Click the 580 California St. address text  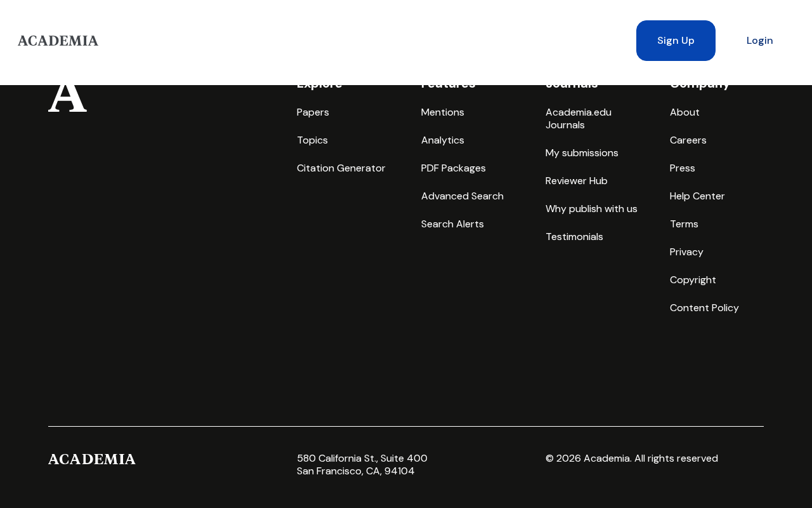pyautogui.click(x=362, y=458)
